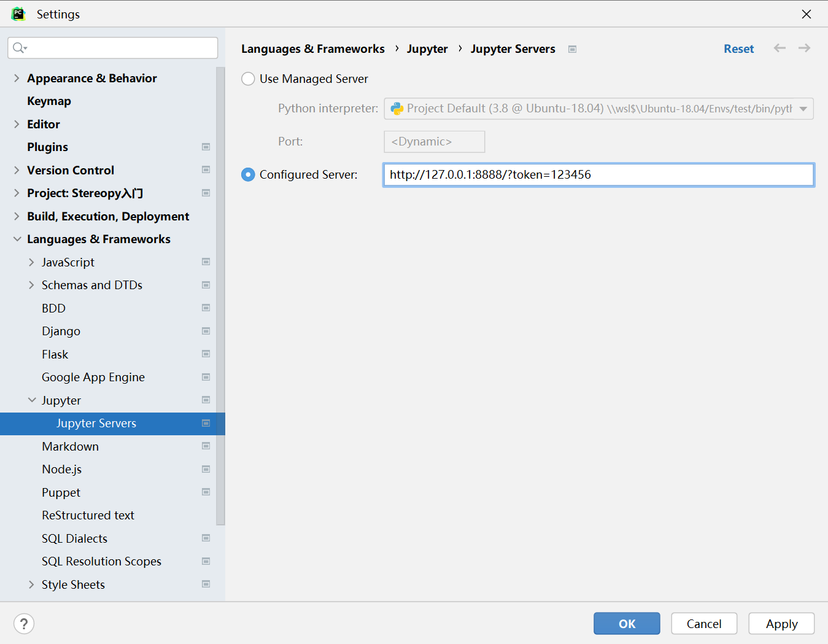Select Puppet in the settings tree
Viewport: 828px width, 644px height.
61,492
